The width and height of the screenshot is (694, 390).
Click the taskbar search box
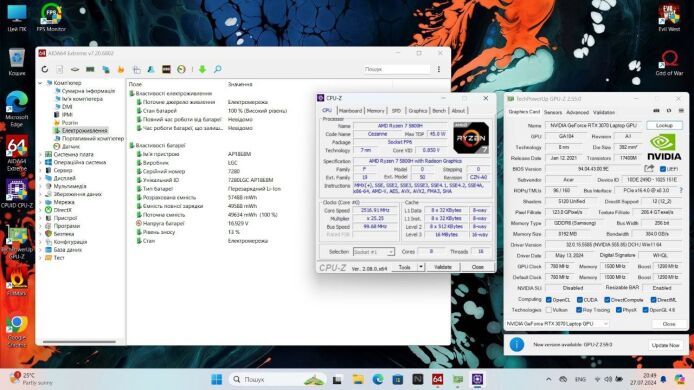pyautogui.click(x=278, y=379)
